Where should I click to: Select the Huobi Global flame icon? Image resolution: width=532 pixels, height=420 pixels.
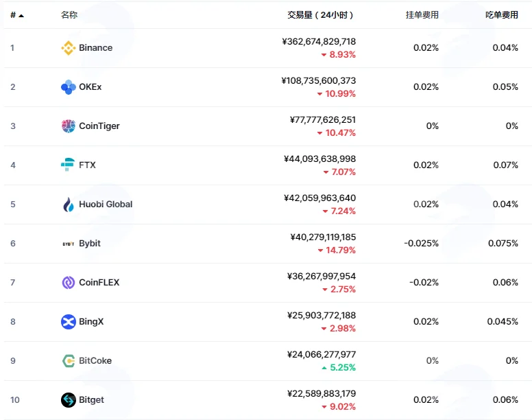(x=68, y=205)
